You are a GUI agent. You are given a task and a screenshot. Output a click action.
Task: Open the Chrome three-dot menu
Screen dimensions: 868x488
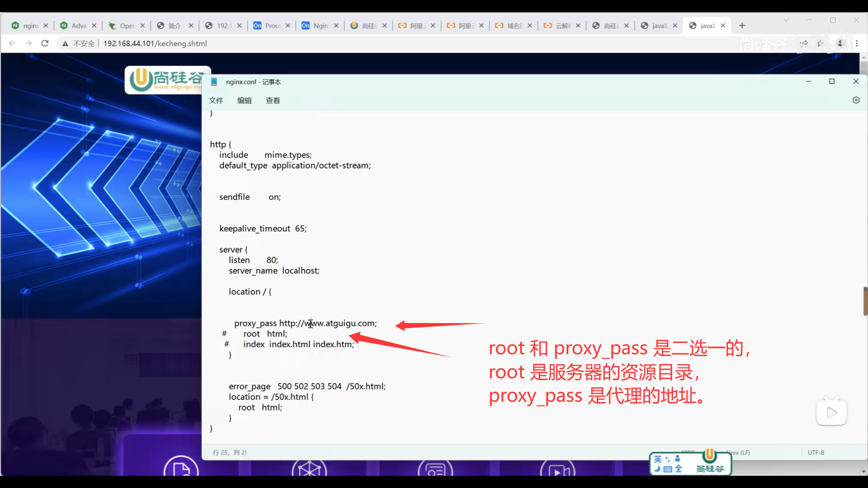point(857,43)
